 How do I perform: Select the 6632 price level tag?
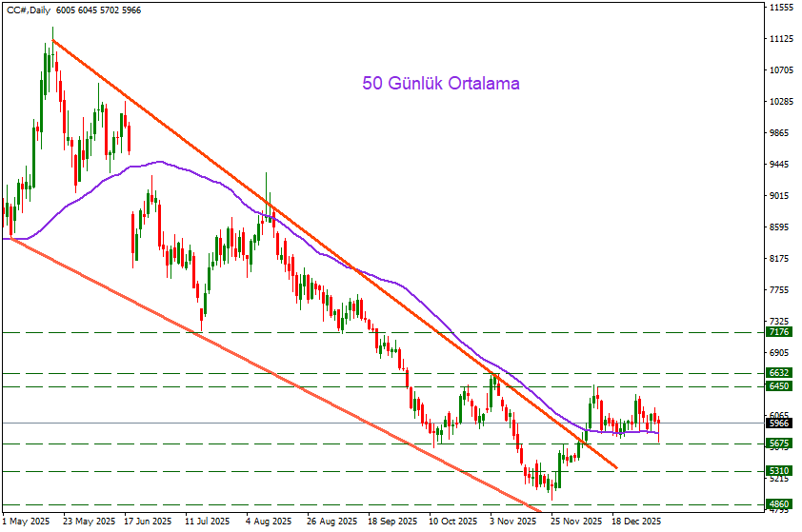click(x=780, y=373)
